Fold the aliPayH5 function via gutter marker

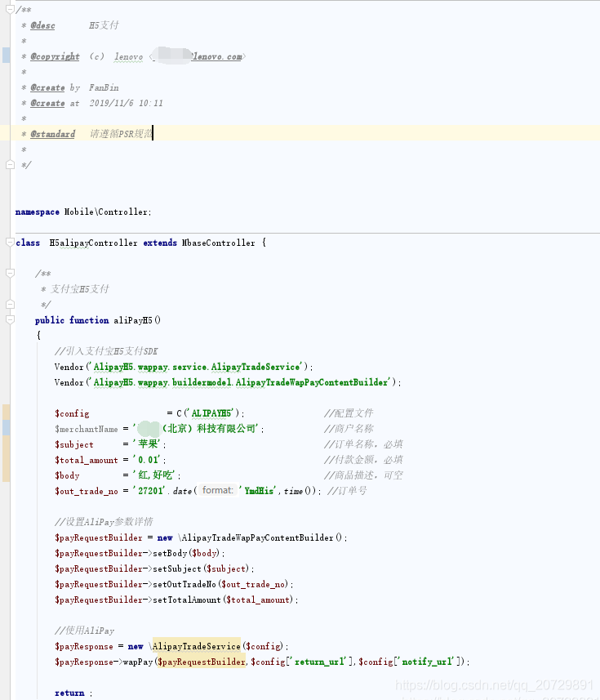[x=10, y=319]
